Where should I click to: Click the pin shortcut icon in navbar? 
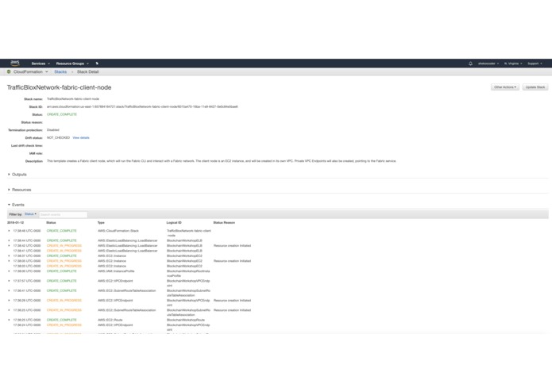[97, 63]
